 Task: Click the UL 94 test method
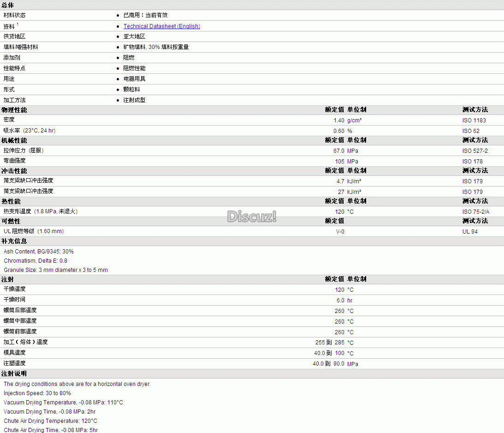pyautogui.click(x=470, y=232)
